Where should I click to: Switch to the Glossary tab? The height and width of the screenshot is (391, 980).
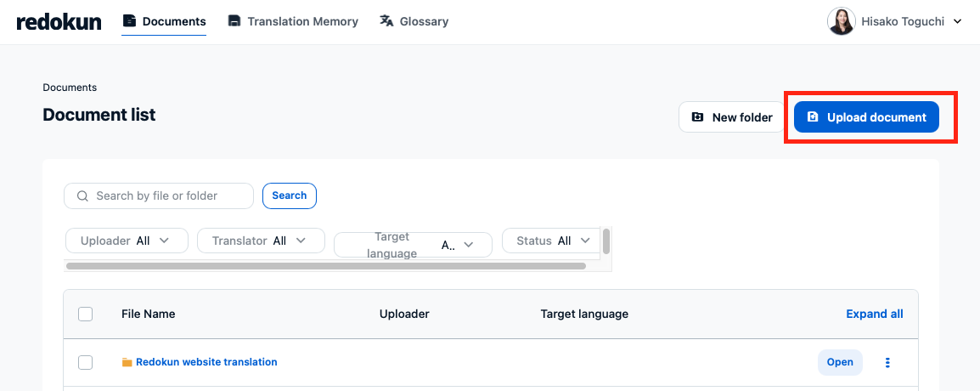[414, 21]
